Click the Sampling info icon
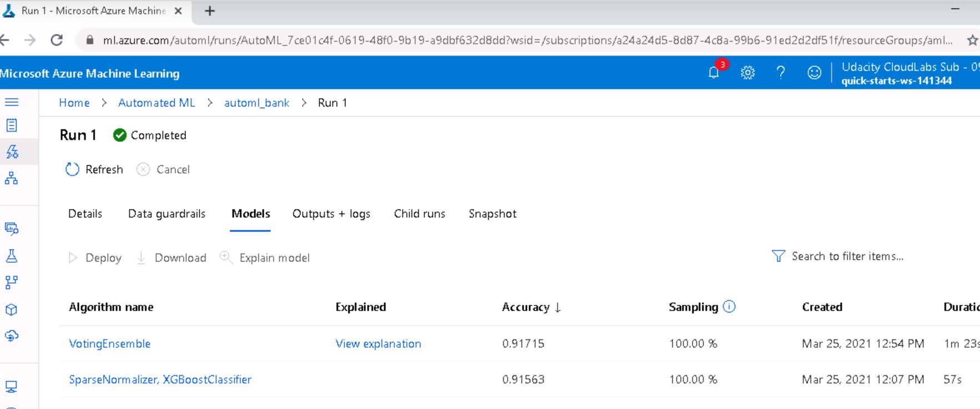The height and width of the screenshot is (409, 980). (x=730, y=307)
